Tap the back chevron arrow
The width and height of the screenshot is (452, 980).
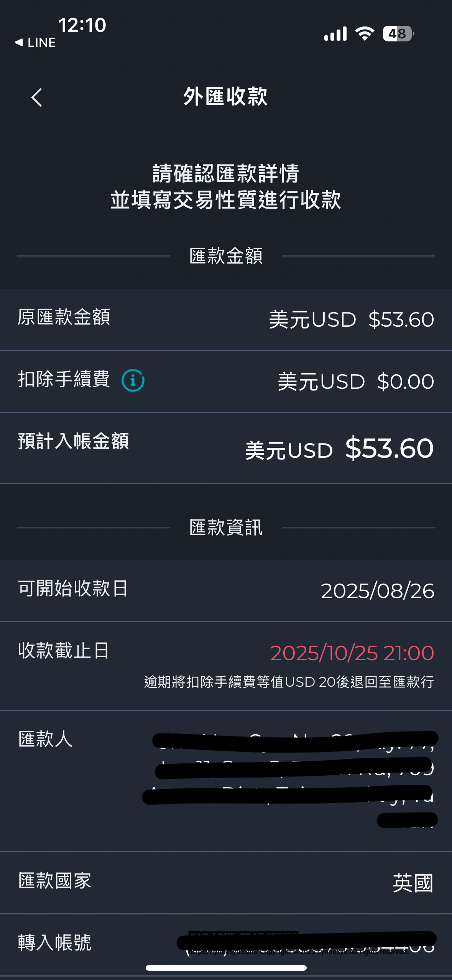tap(36, 97)
